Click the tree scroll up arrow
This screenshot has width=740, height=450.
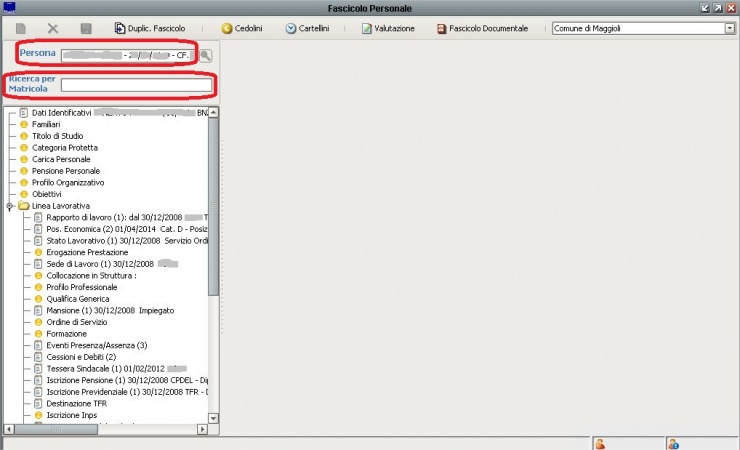(213, 112)
